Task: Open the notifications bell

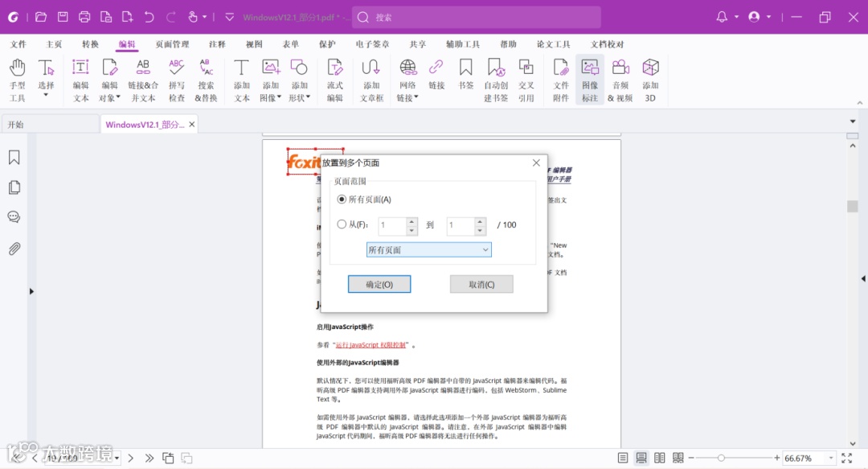Action: 722,17
